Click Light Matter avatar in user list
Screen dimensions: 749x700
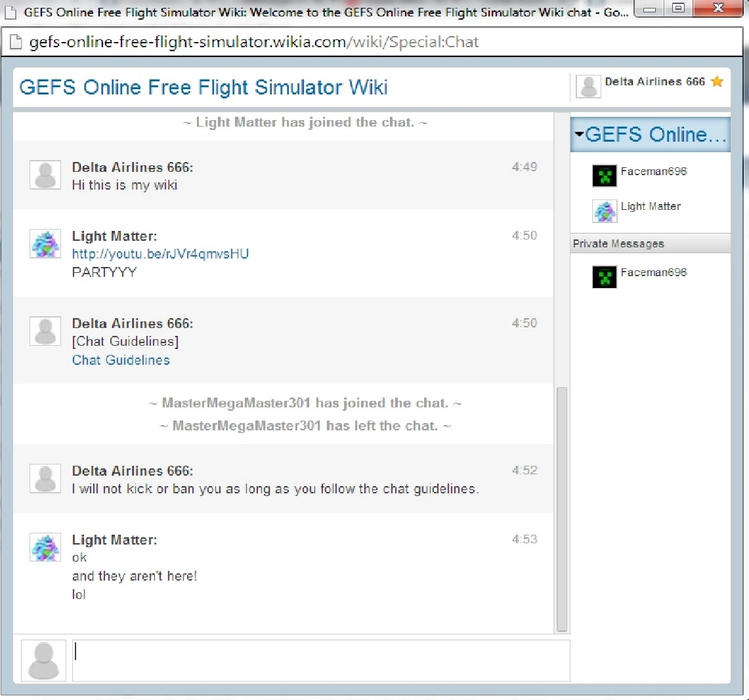click(x=604, y=211)
